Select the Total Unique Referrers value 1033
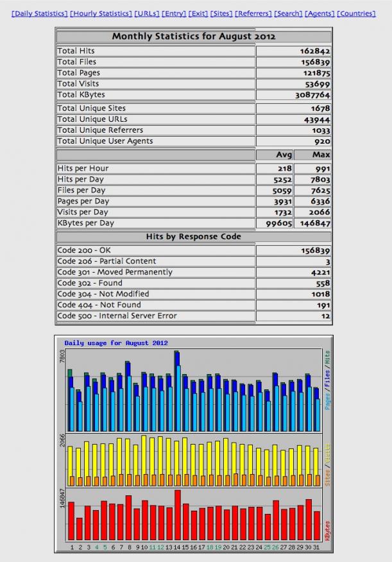 (x=321, y=130)
